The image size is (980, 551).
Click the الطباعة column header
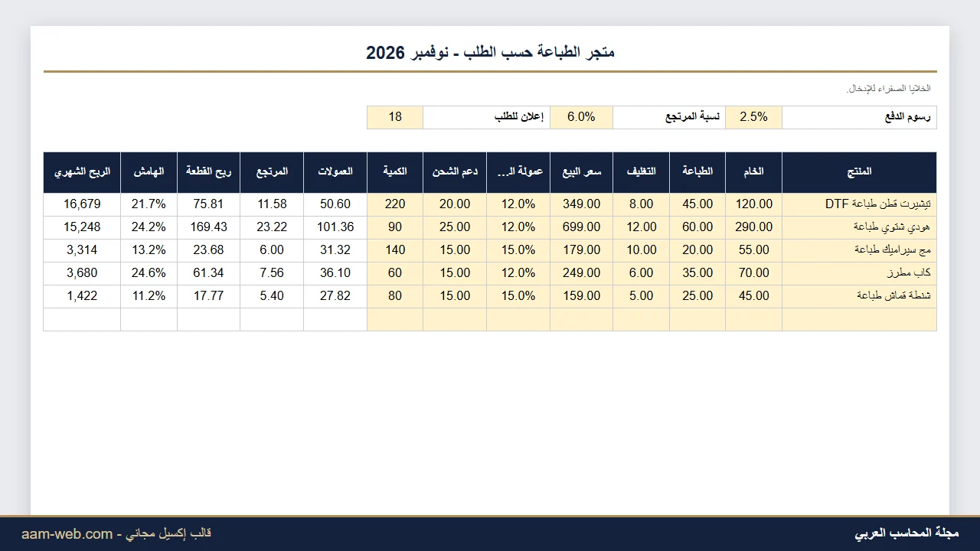point(697,172)
